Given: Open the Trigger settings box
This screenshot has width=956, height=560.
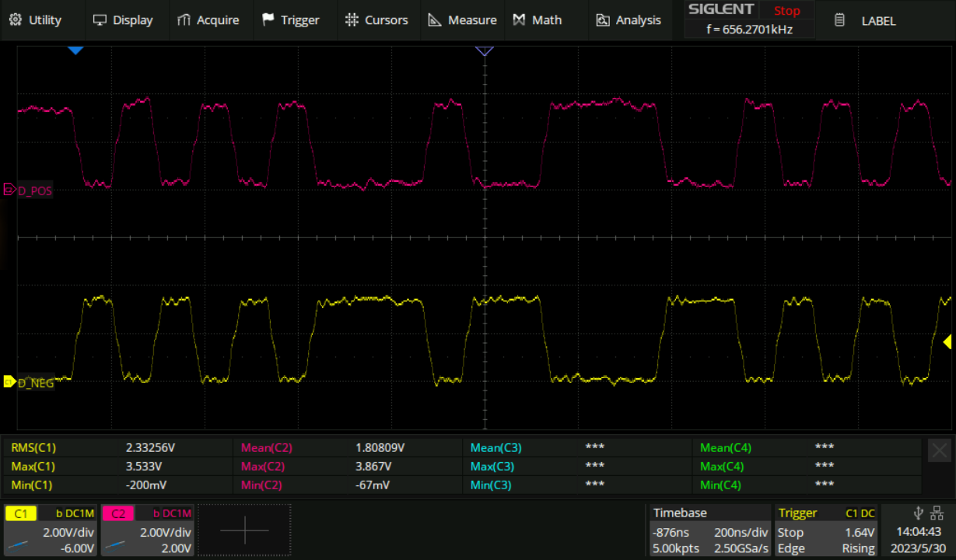Looking at the screenshot, I should (827, 530).
